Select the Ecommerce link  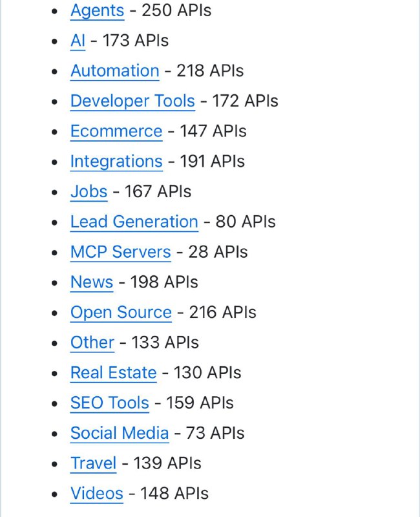pyautogui.click(x=116, y=131)
